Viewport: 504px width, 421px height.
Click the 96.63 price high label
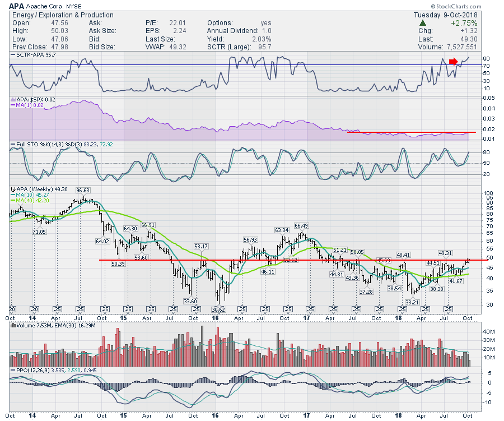[x=83, y=191]
